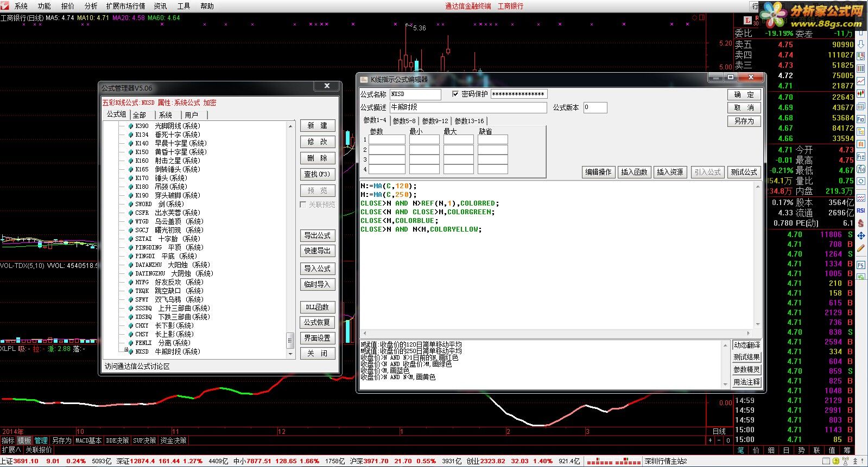Screen dimensions: 868x467
Task: Select the 用户 tab in formula manager
Action: [x=192, y=115]
